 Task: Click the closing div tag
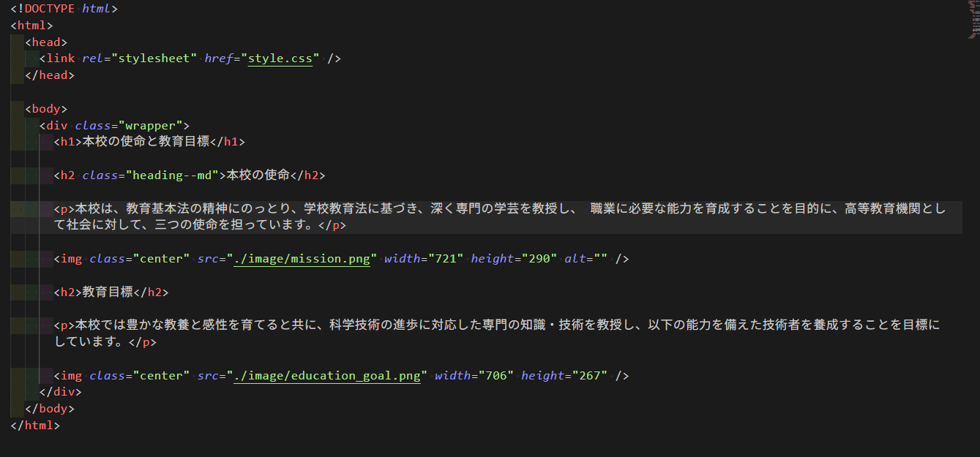coord(61,393)
